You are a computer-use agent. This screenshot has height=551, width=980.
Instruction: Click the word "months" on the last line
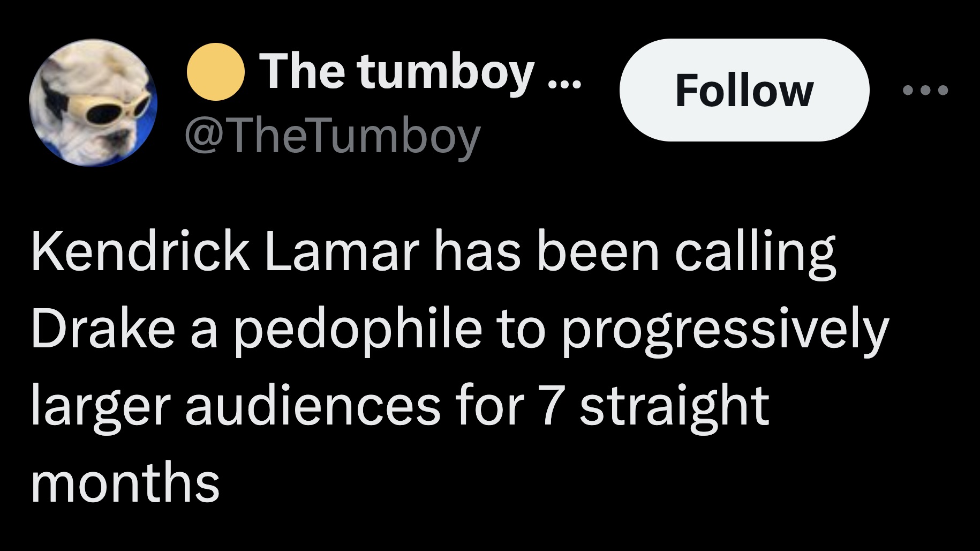point(125,481)
